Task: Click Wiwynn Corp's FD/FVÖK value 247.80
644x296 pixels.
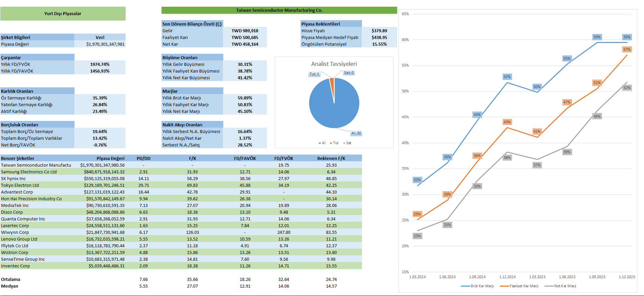Action: [284, 232]
